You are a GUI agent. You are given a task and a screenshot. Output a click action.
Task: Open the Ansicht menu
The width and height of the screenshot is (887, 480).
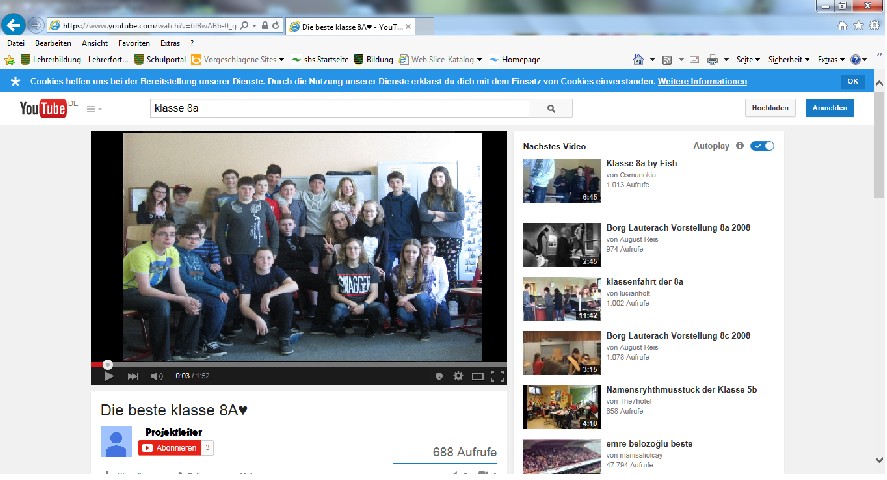pyautogui.click(x=94, y=43)
